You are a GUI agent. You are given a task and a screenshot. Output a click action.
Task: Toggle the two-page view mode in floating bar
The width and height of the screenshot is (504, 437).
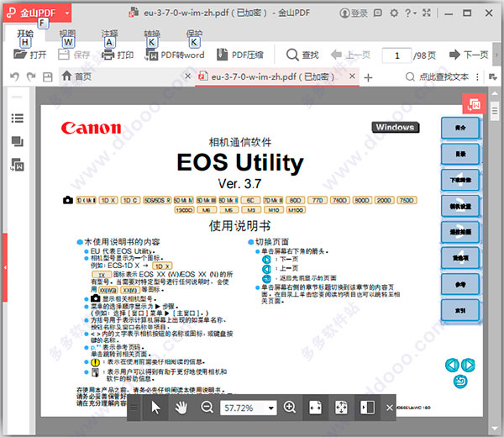[366, 408]
